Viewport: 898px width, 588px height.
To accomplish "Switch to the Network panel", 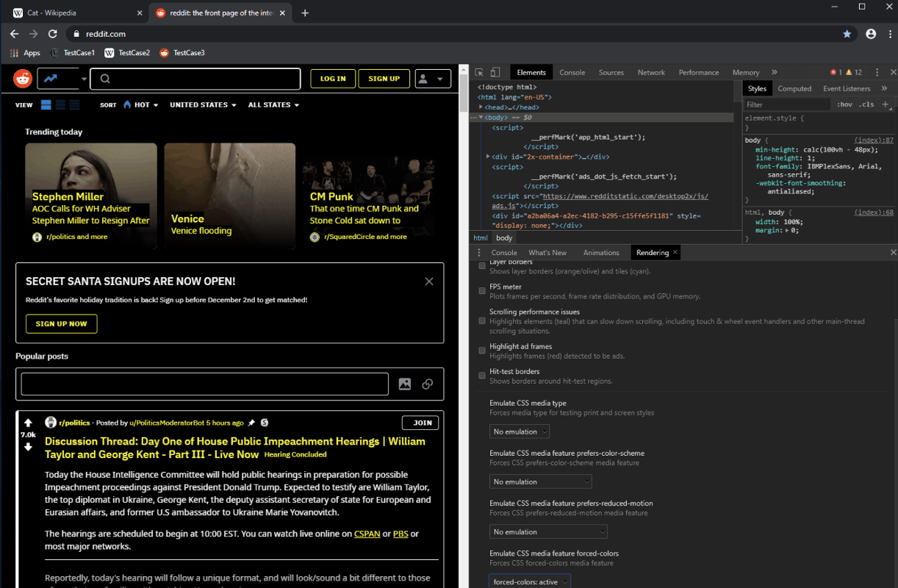I will point(651,73).
